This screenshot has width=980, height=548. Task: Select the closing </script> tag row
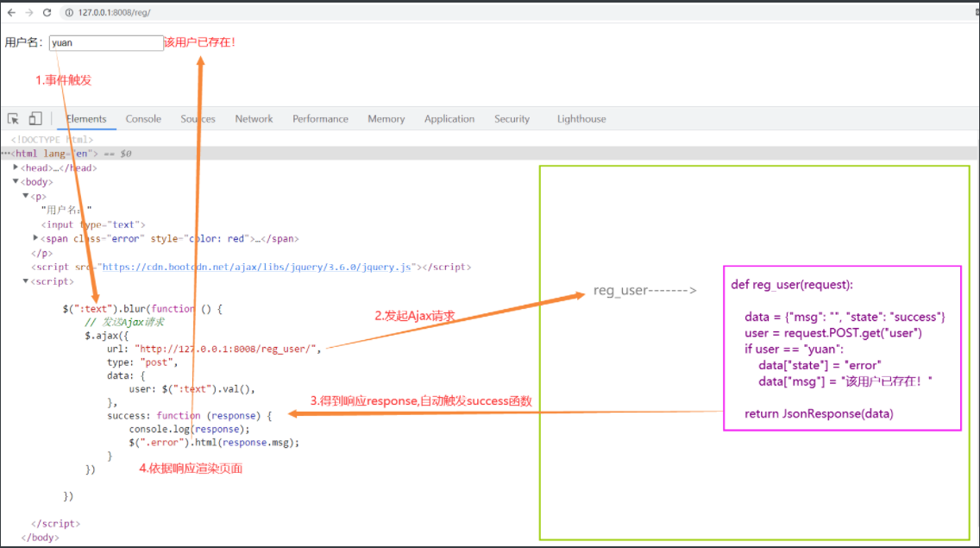(55, 524)
